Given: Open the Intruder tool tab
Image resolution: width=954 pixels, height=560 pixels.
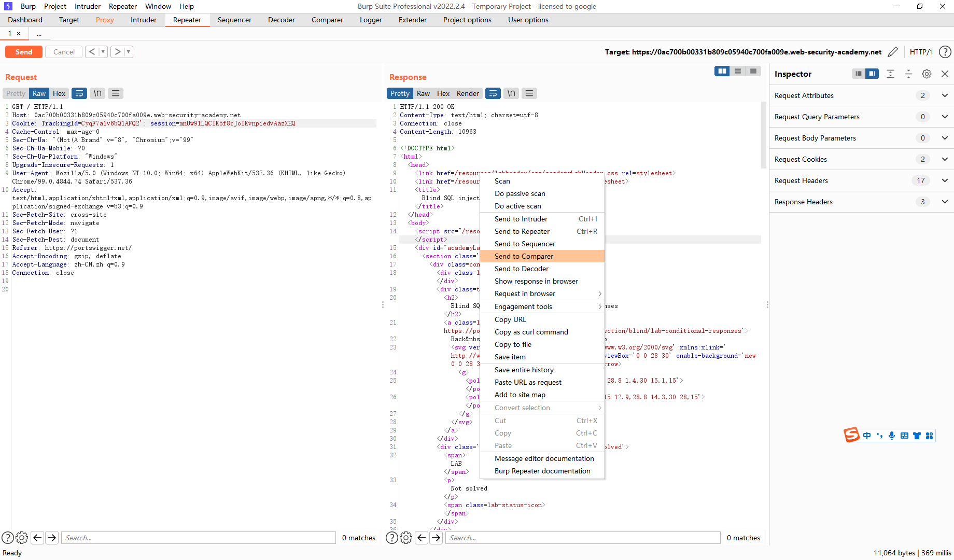Looking at the screenshot, I should tap(144, 20).
